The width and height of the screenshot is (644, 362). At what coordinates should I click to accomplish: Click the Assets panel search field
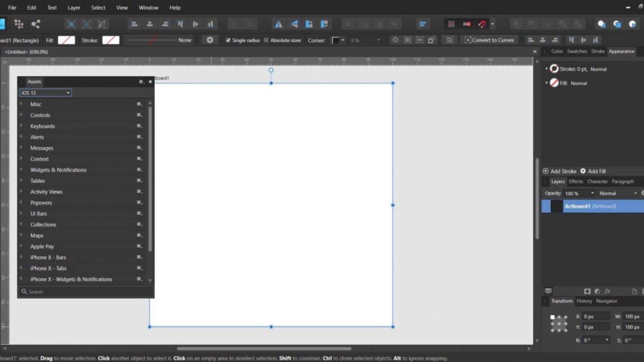click(x=85, y=291)
